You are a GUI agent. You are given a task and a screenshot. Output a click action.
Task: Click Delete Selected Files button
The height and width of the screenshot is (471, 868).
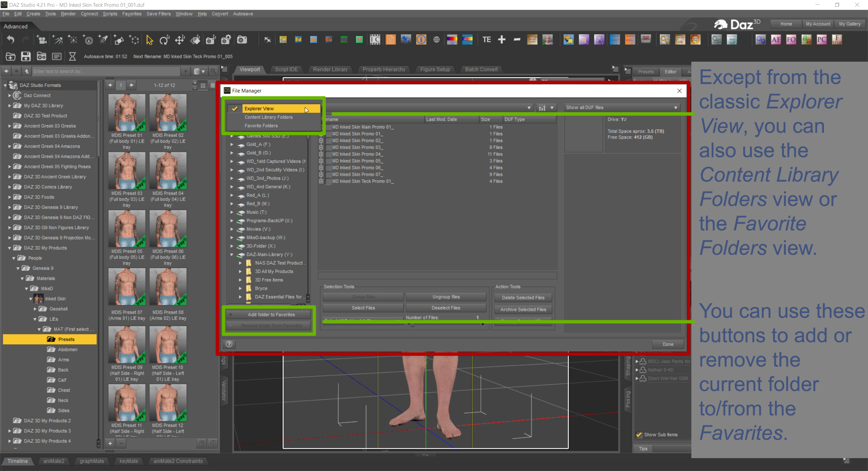click(523, 298)
